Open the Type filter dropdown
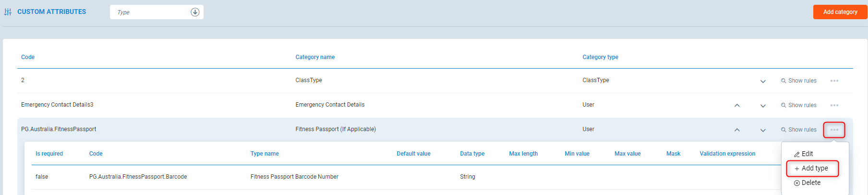This screenshot has height=195, width=868. tap(195, 12)
